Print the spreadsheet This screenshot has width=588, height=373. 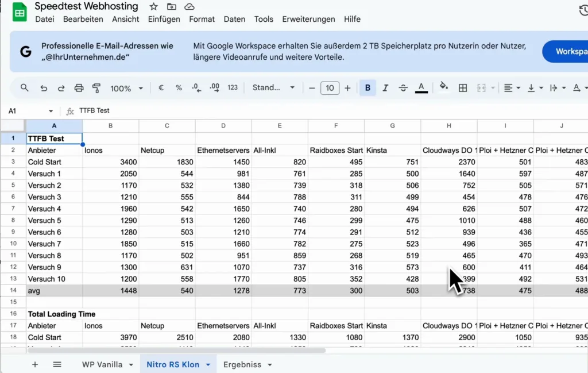(79, 88)
